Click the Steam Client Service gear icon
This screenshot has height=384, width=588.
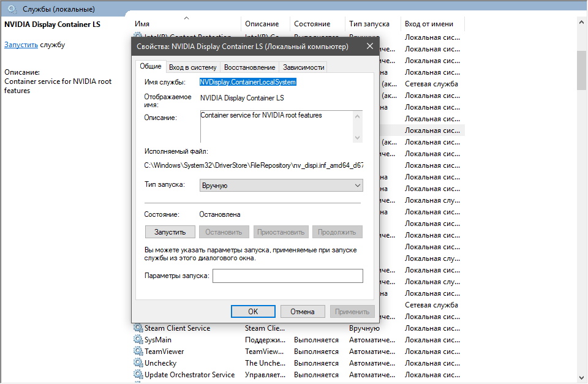[x=138, y=328]
